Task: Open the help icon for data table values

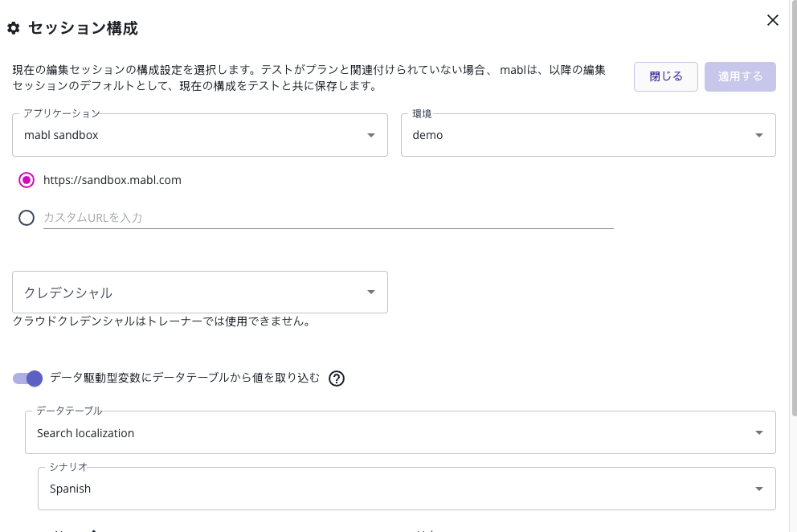Action: pos(337,379)
